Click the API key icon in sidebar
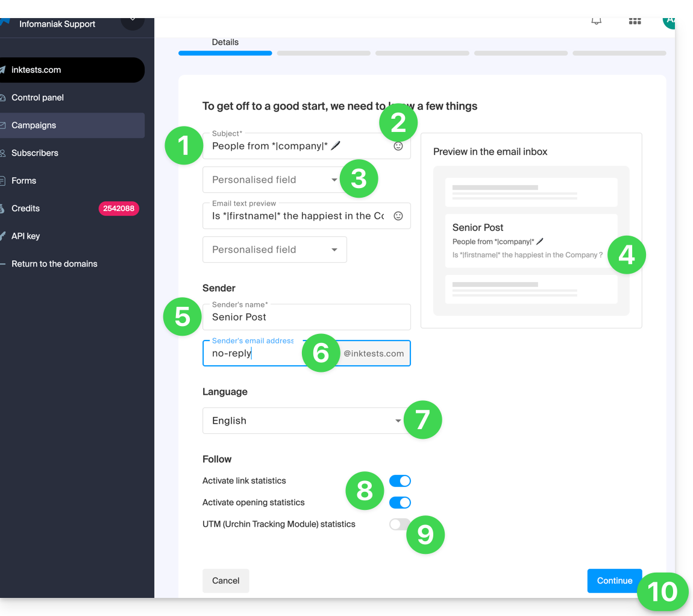 pos(3,236)
